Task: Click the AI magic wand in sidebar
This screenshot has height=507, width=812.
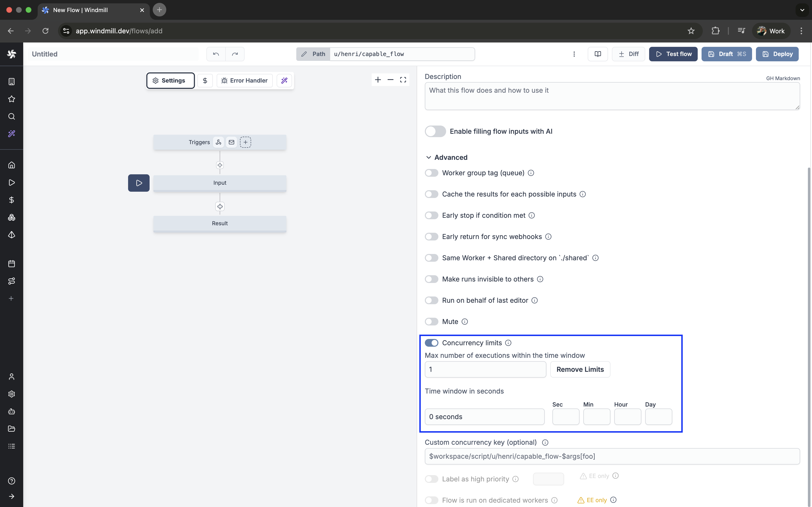Action: coord(11,134)
